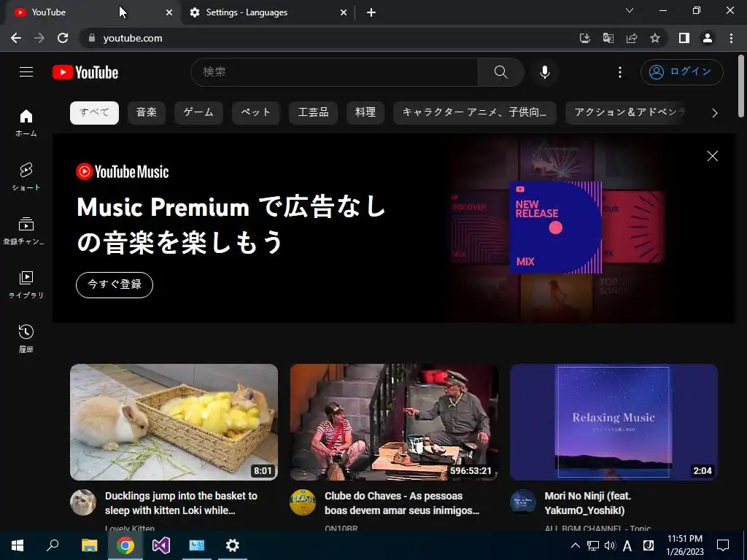Open the tab search dropdown
Image resolution: width=747 pixels, height=560 pixels.
630,10
